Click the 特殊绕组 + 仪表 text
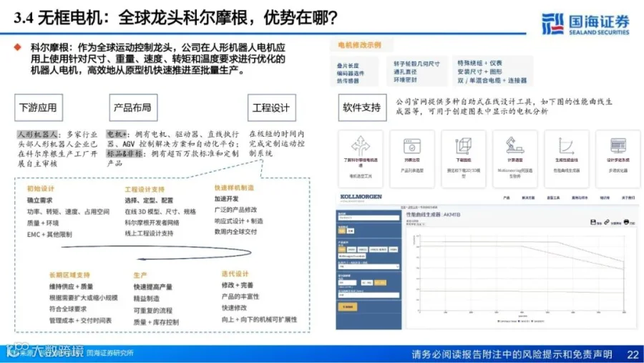The width and height of the screenshot is (644, 363). point(479,63)
